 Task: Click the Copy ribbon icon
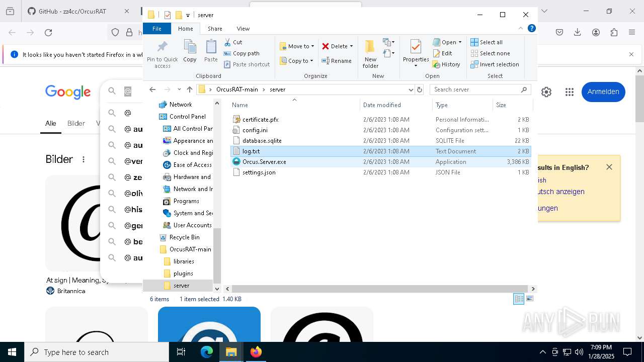[x=190, y=47]
